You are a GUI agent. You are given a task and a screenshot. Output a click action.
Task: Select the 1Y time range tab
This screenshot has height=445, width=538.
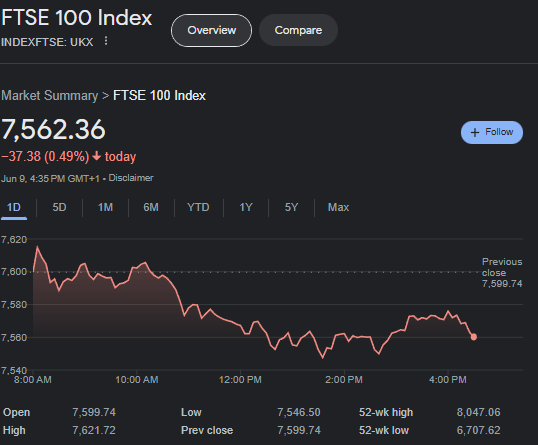point(246,208)
